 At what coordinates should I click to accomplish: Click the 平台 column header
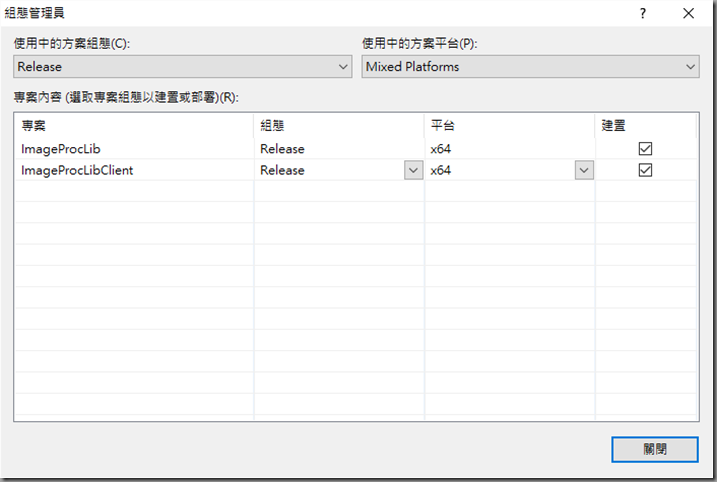click(509, 126)
